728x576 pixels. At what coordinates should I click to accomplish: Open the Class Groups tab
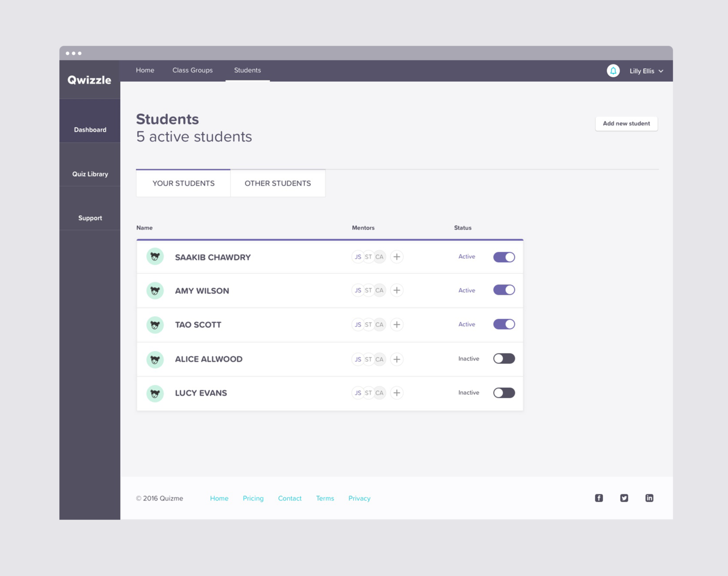[192, 70]
